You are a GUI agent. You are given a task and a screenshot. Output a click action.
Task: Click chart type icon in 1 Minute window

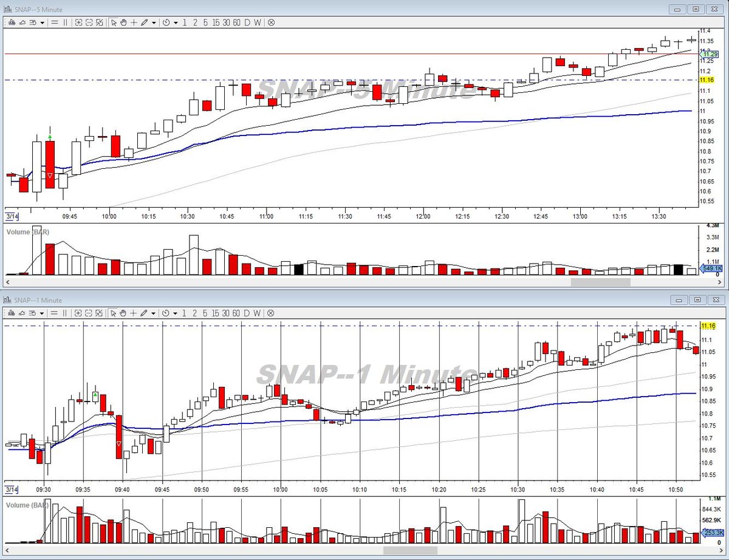(x=11, y=313)
